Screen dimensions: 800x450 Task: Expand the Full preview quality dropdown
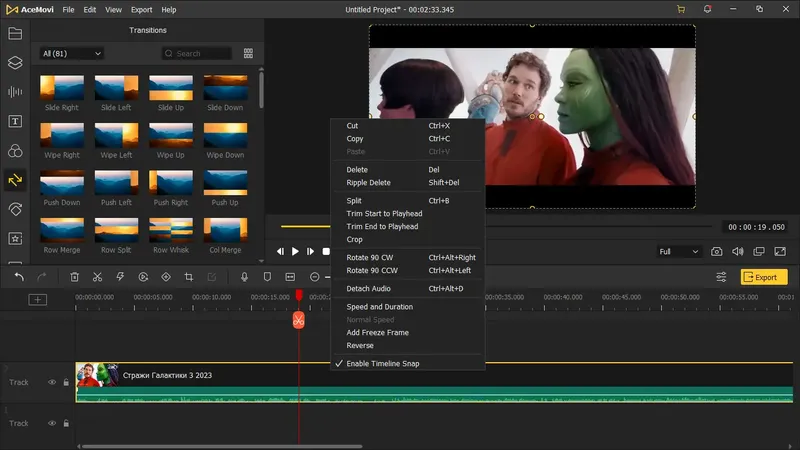click(x=678, y=252)
